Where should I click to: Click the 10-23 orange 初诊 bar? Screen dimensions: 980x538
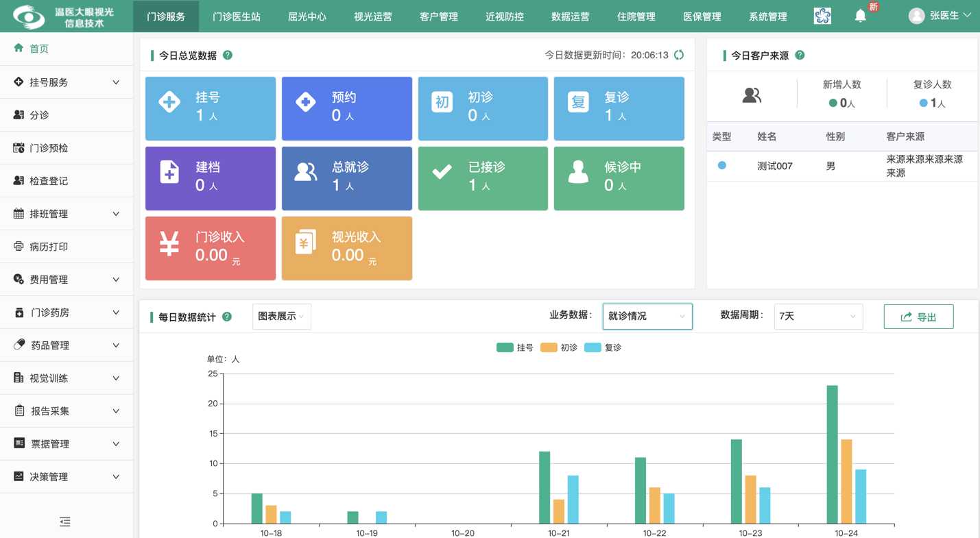tap(750, 500)
